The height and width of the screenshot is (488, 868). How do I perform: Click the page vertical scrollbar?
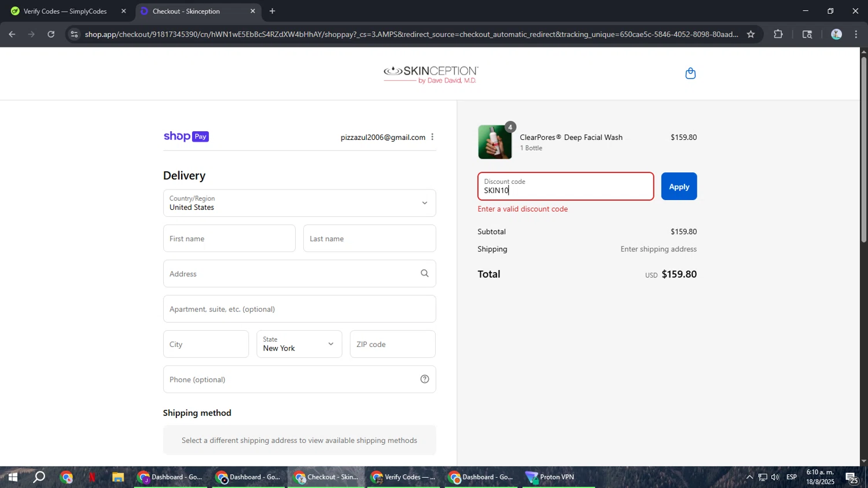point(863,149)
